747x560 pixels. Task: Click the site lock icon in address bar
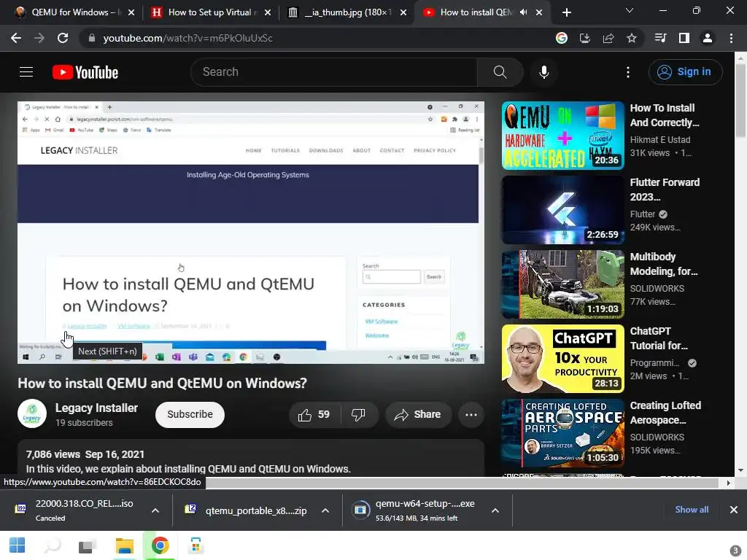coord(92,38)
